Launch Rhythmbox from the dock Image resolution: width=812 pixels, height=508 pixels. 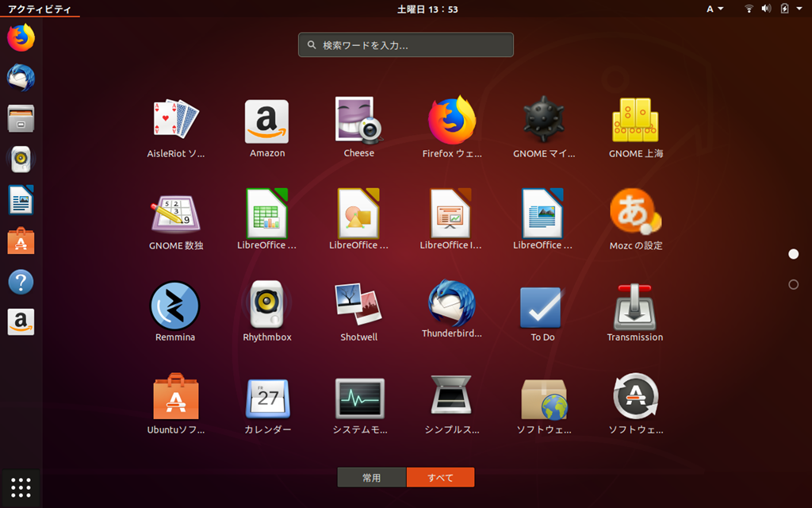[21, 160]
